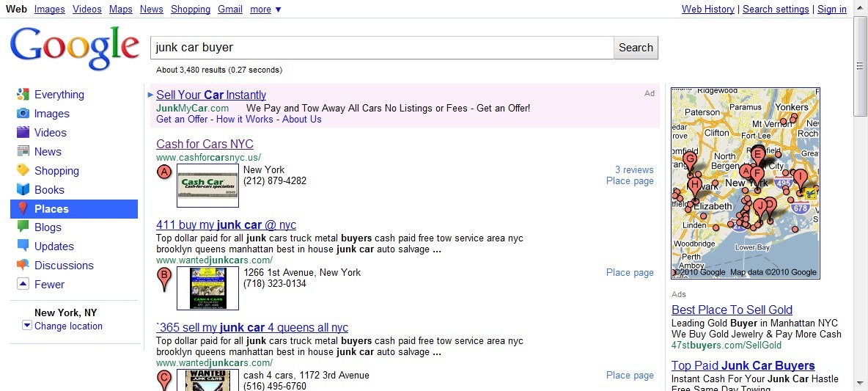Click the Places red pin icon

[x=23, y=209]
